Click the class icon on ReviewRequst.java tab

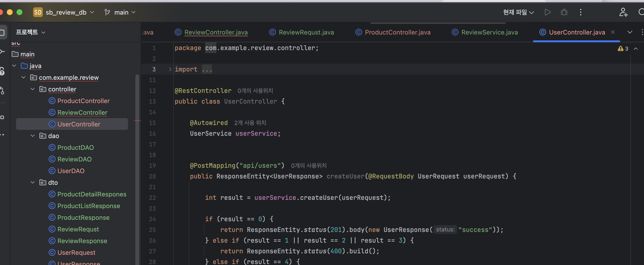(x=272, y=32)
